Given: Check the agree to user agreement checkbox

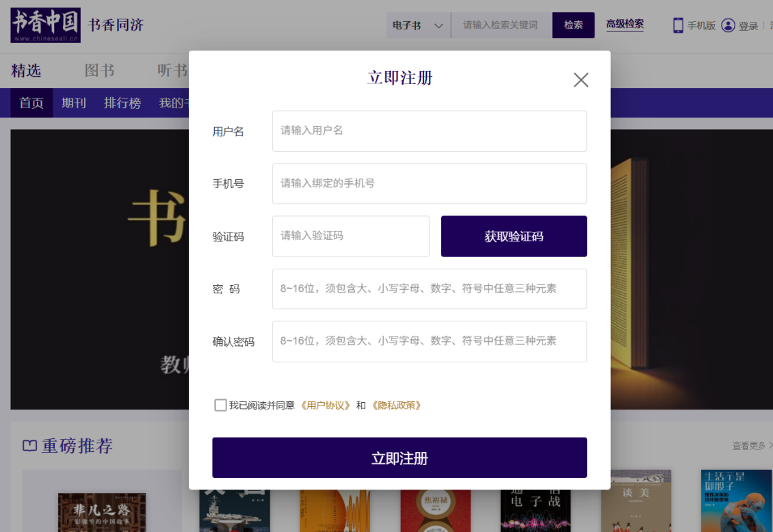Looking at the screenshot, I should tap(220, 405).
